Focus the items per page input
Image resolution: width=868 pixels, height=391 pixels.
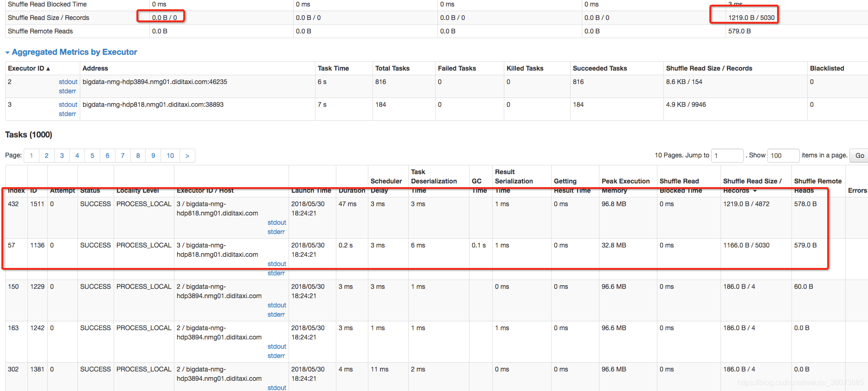tap(784, 156)
